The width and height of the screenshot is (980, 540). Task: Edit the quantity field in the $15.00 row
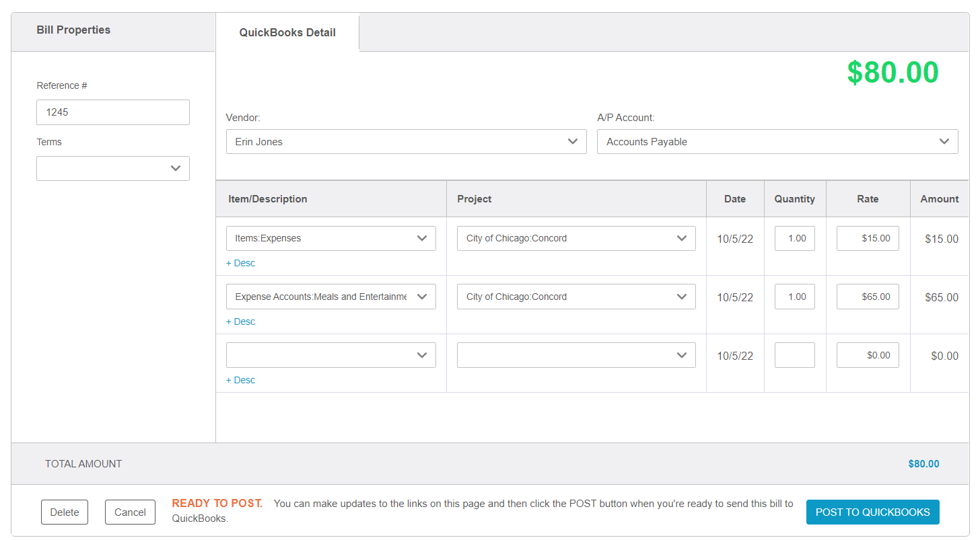point(795,238)
